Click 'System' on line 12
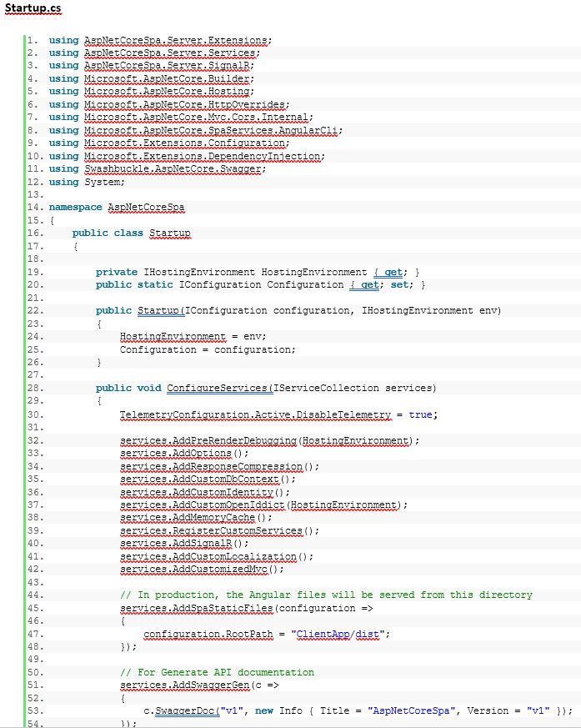The height and width of the screenshot is (728, 581). (x=102, y=182)
